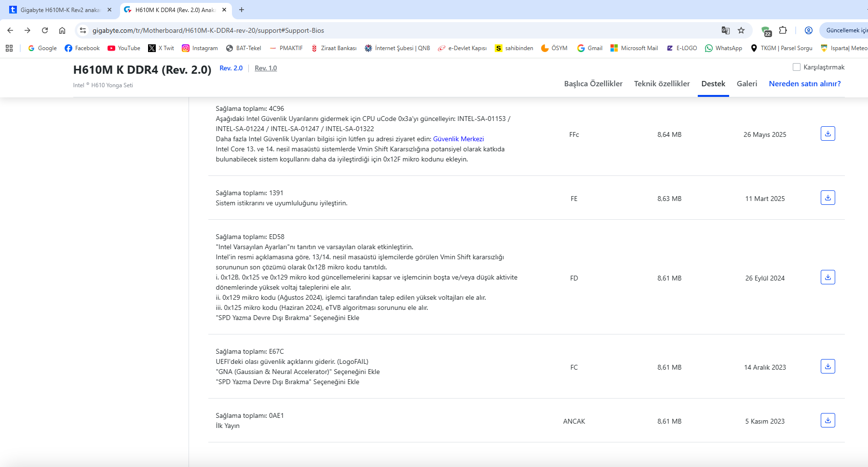
Task: Open Gmail bookmark
Action: pyautogui.click(x=590, y=48)
